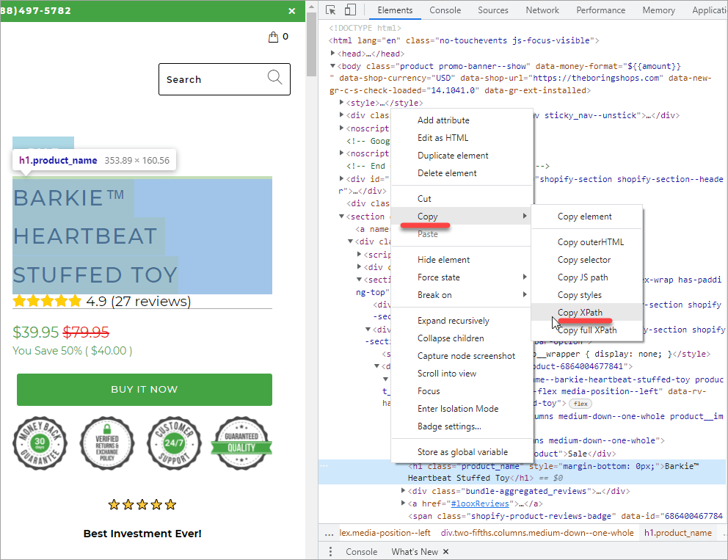Select Hide element
This screenshot has height=560, width=728.
coord(462,260)
